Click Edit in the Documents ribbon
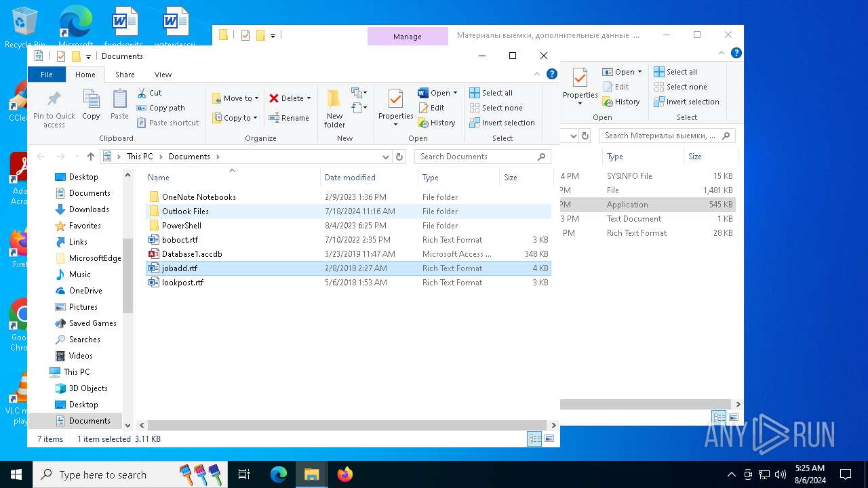This screenshot has width=868, height=488. click(431, 108)
